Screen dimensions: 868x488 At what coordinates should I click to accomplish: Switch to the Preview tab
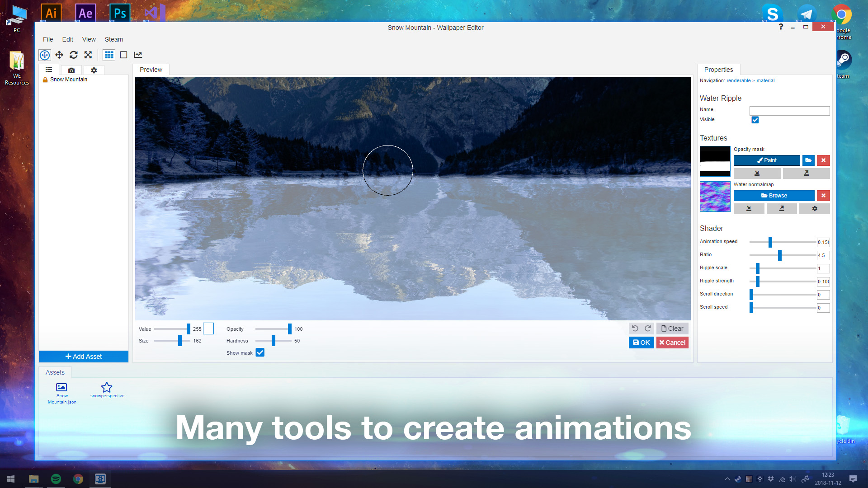coord(151,70)
